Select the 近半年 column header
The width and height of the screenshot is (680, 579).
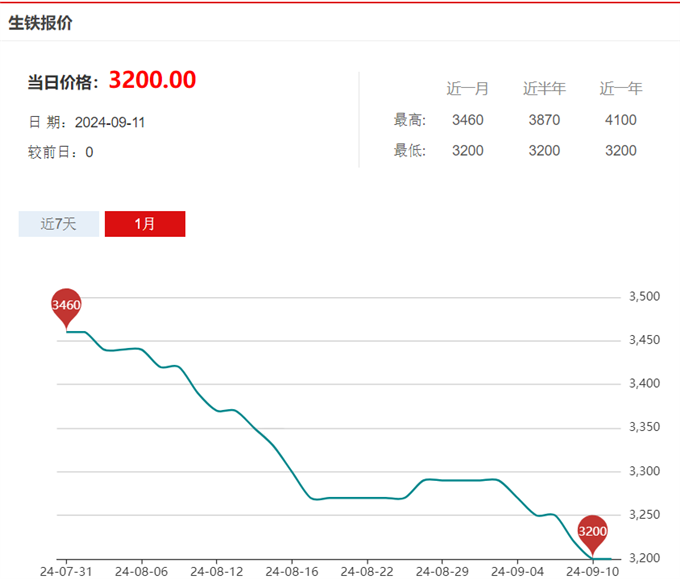pyautogui.click(x=544, y=89)
